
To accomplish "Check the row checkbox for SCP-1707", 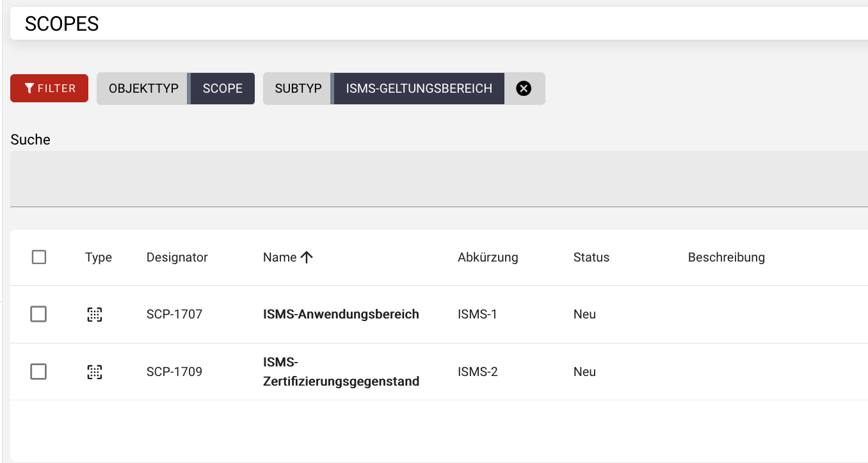I will (x=38, y=313).
